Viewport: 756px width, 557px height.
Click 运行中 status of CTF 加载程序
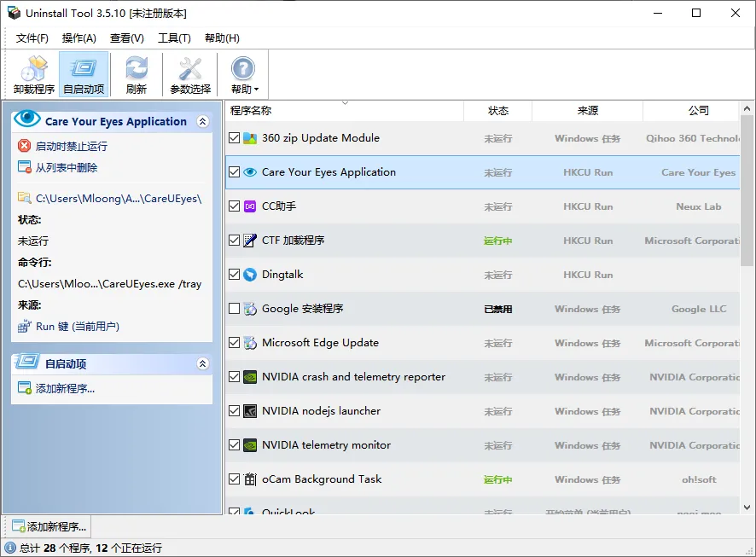tap(498, 241)
